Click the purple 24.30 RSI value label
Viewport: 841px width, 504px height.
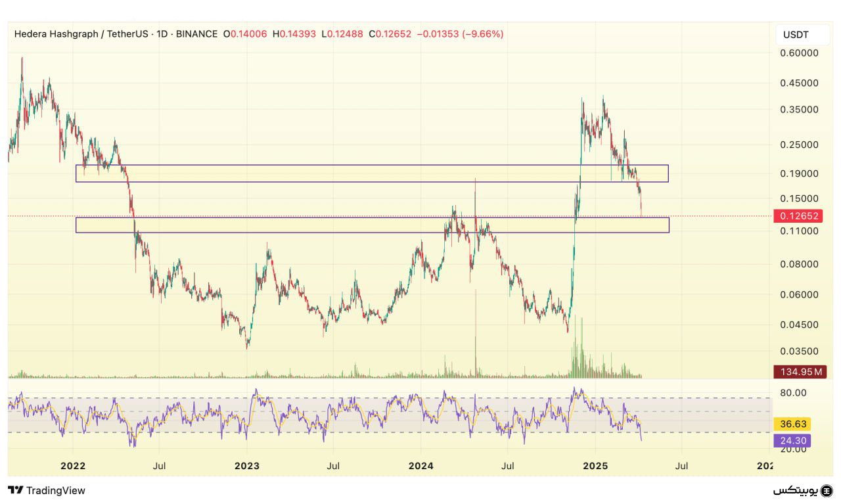coord(792,441)
